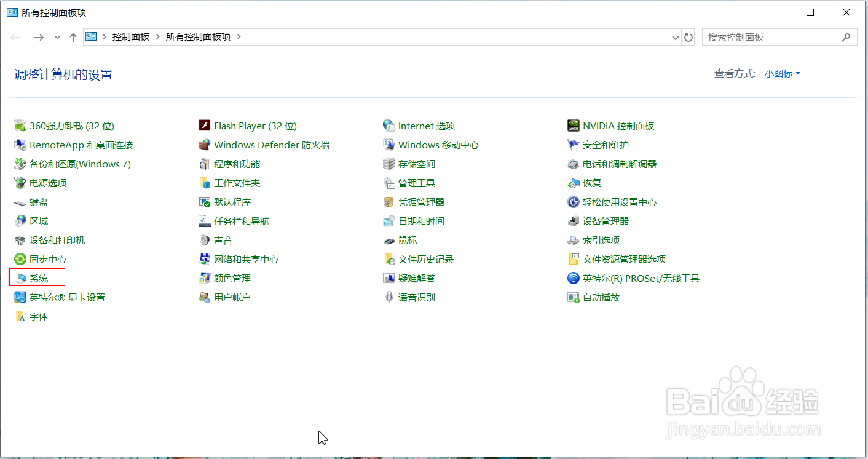Open the 设备和打印机 icon
Viewport: 868px width, 459px height.
20,240
